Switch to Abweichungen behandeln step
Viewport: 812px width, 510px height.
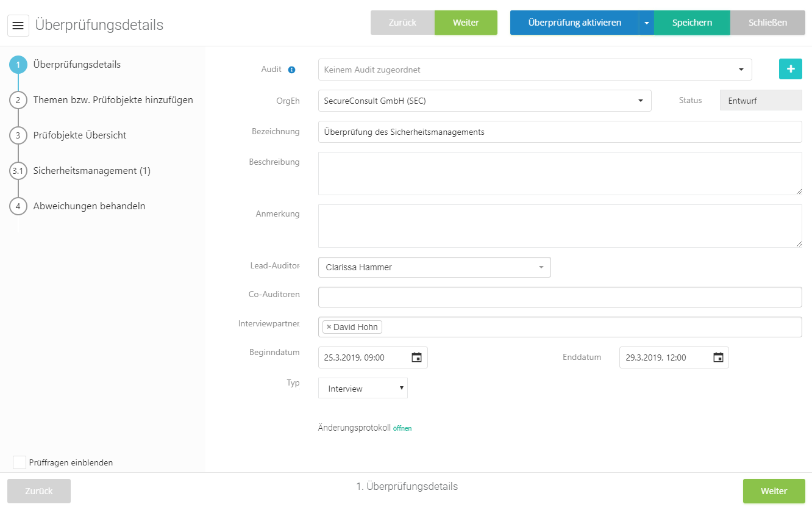(89, 206)
